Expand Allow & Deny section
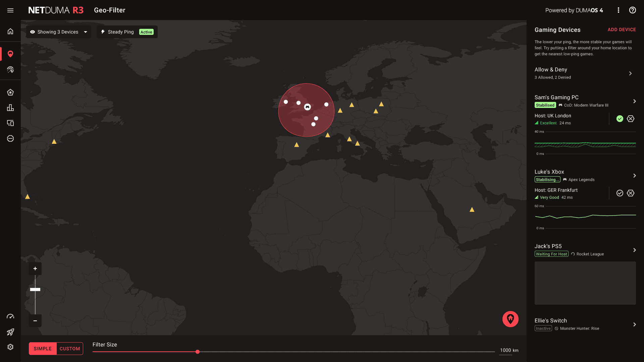The image size is (644, 362). (x=630, y=73)
